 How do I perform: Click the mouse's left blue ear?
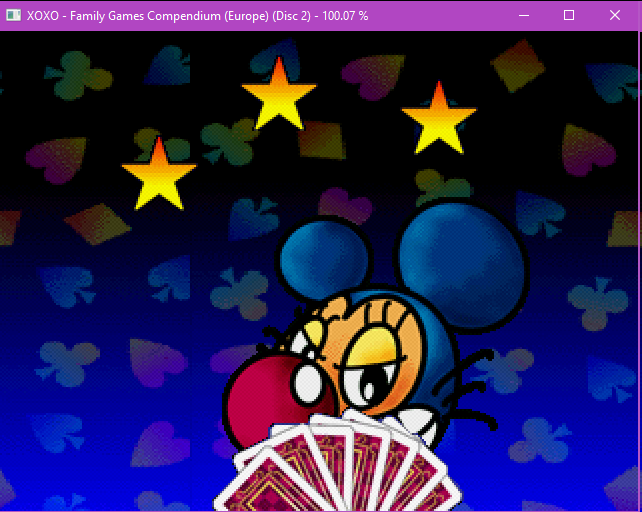click(x=318, y=259)
